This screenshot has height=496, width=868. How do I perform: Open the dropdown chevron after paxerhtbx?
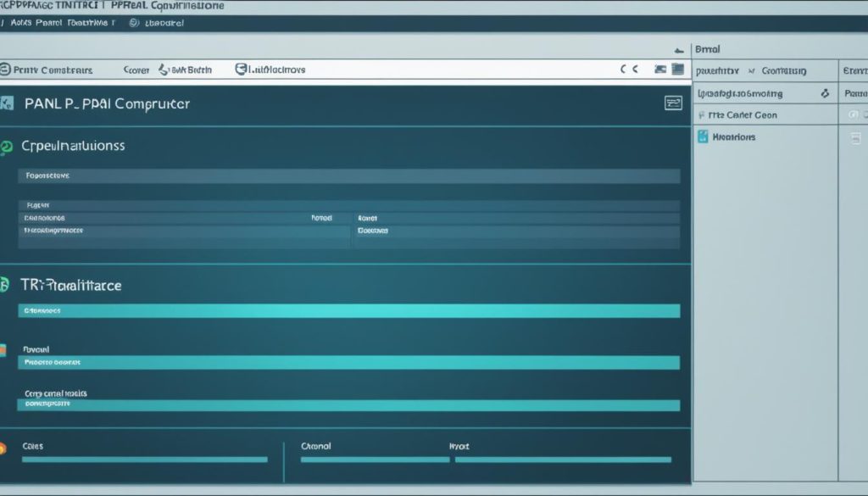[x=751, y=71]
